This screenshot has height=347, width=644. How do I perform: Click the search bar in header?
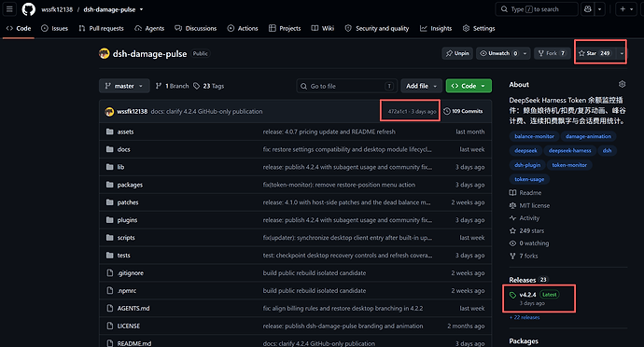(537, 9)
